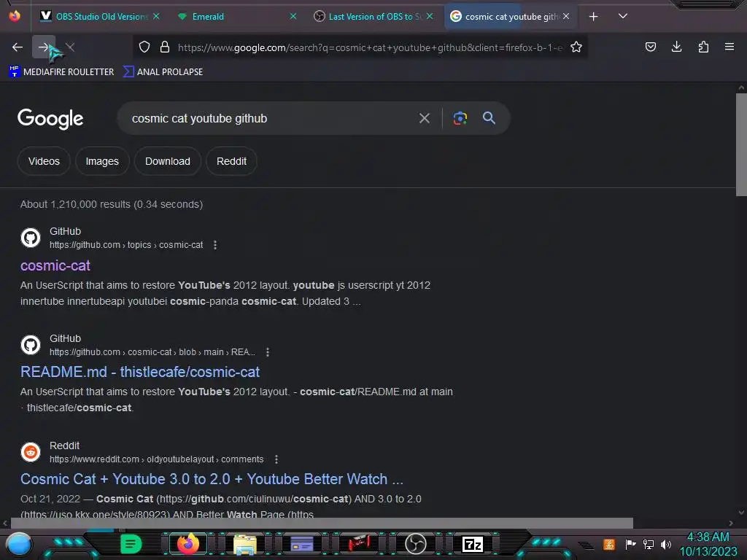Image resolution: width=747 pixels, height=560 pixels.
Task: Apply the Download filter chip
Action: pos(168,161)
